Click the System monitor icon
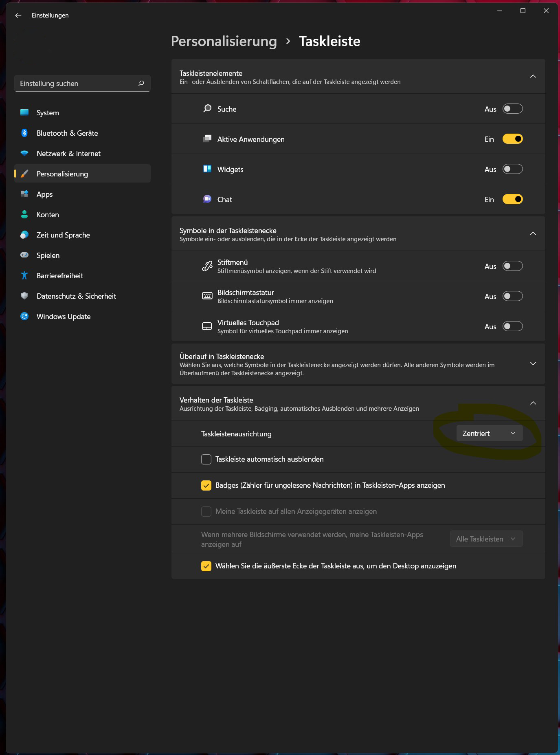The height and width of the screenshot is (755, 560). pos(24,112)
